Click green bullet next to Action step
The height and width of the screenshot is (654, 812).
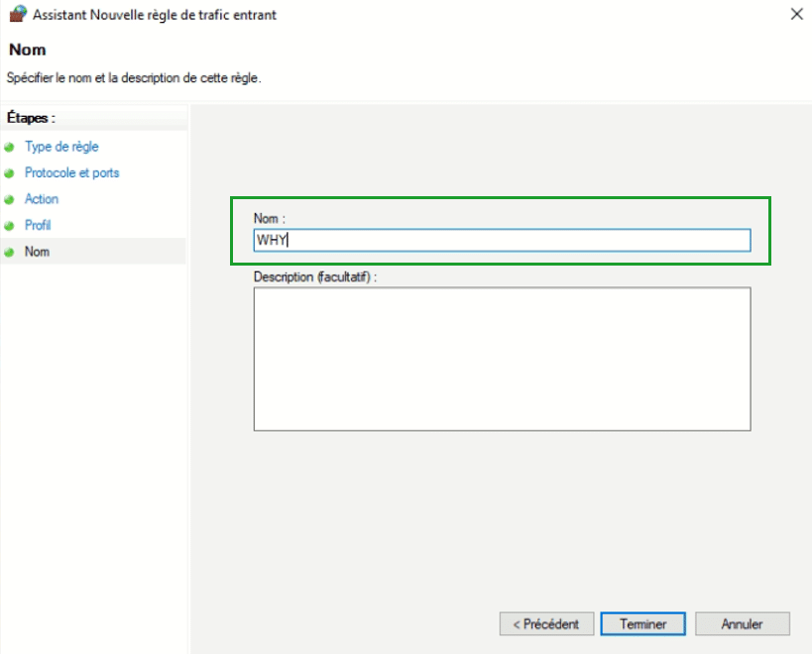(x=9, y=200)
